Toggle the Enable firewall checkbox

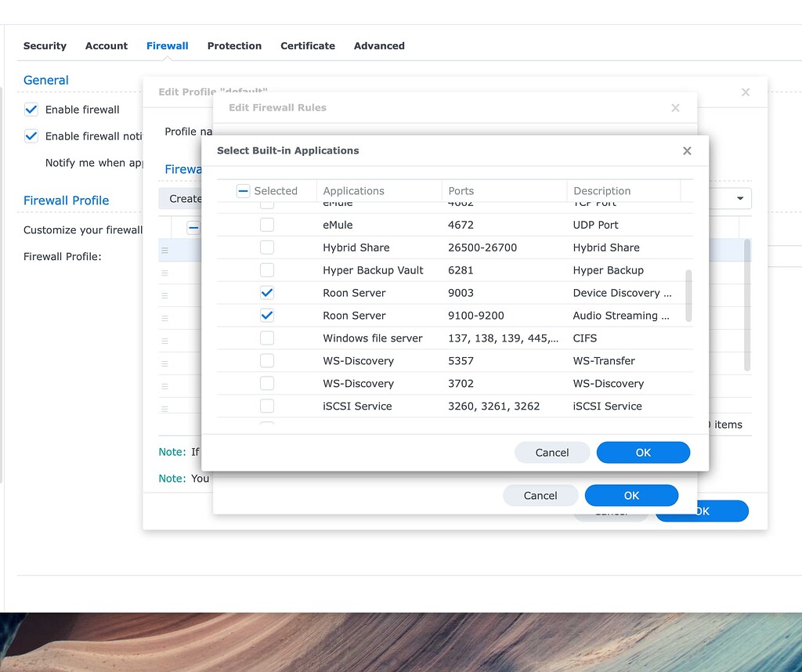coord(31,110)
